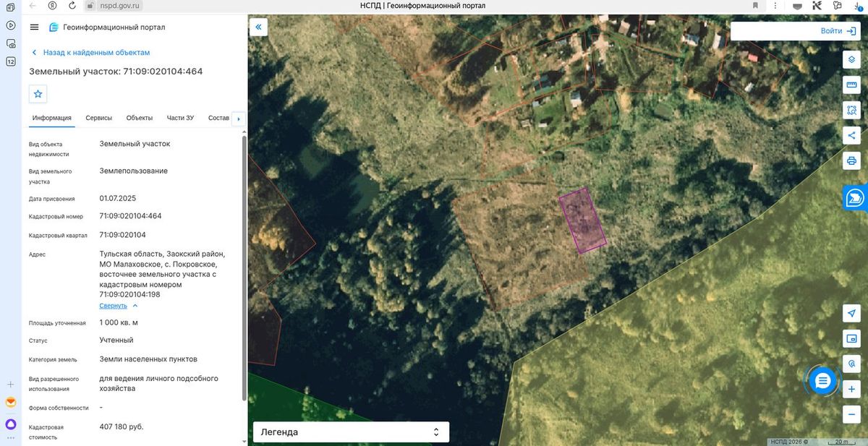Image resolution: width=868 pixels, height=446 pixels.
Task: Print the map with the printer icon
Action: point(851,160)
